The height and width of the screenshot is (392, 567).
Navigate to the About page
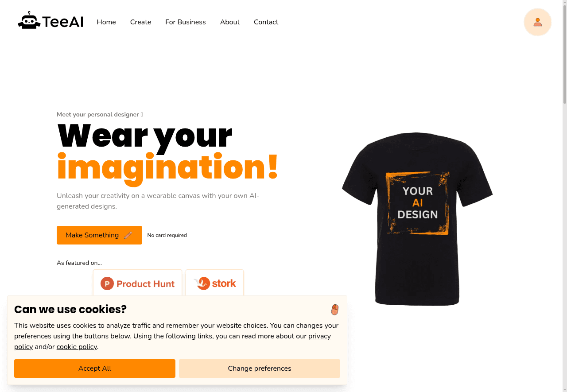click(230, 22)
